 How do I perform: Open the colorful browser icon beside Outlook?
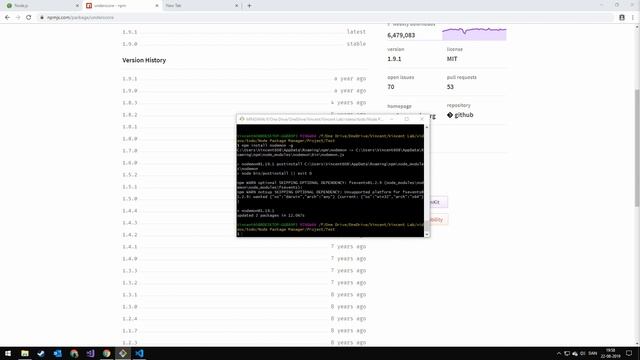click(74, 353)
